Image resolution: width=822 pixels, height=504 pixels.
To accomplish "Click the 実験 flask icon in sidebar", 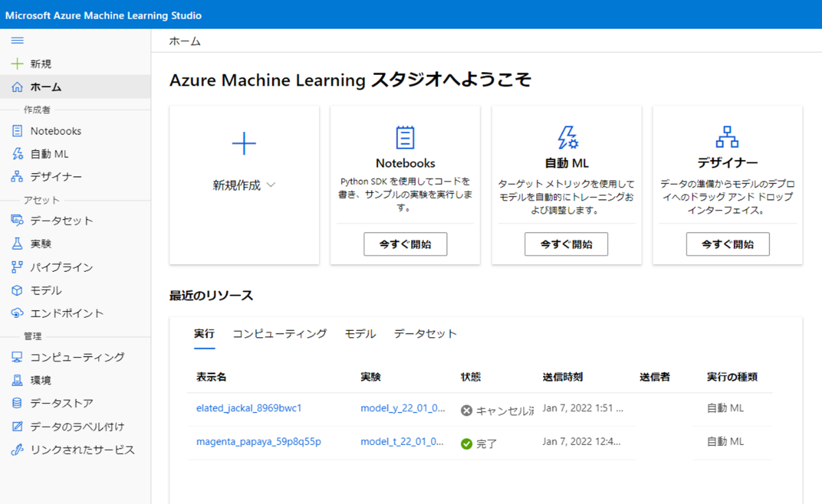I will (17, 244).
